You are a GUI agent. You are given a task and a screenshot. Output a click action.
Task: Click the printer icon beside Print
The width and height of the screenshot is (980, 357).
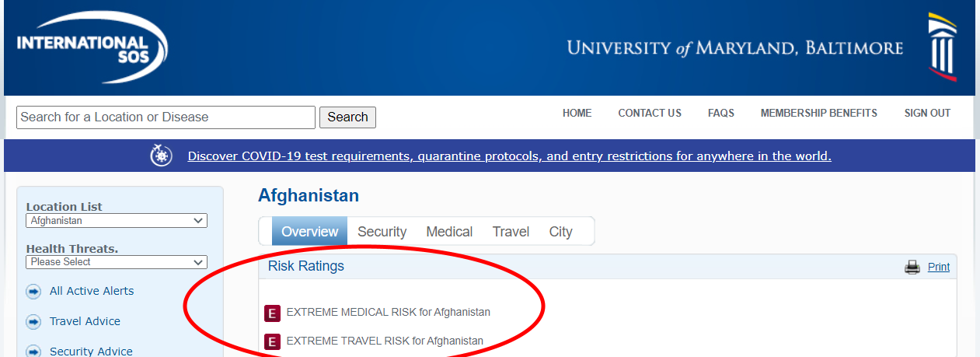912,267
